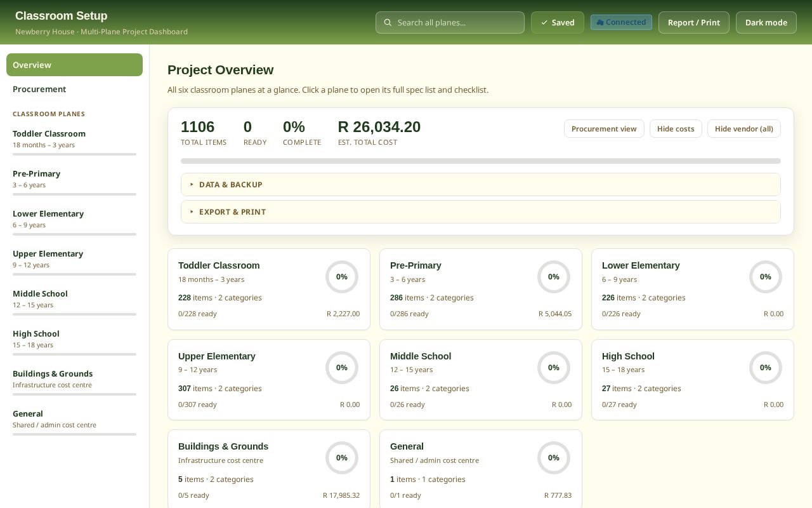Screen dimensions: 812x508
Task: Open High School plane in sidebar
Action: 74,342
